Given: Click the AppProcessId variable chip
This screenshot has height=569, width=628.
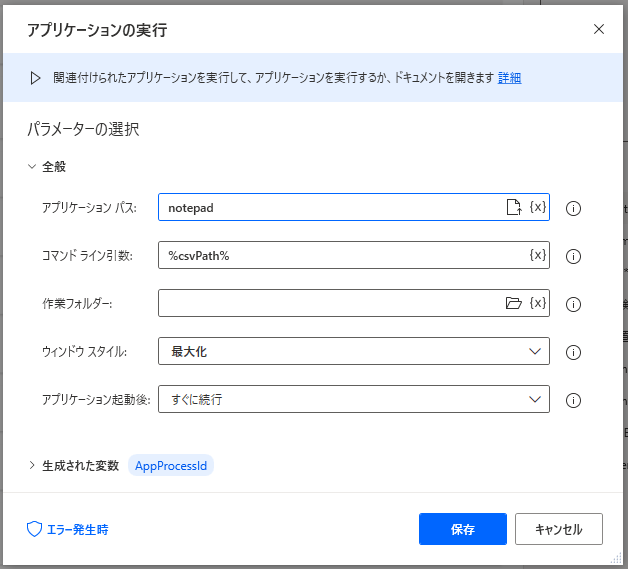Looking at the screenshot, I should (171, 465).
